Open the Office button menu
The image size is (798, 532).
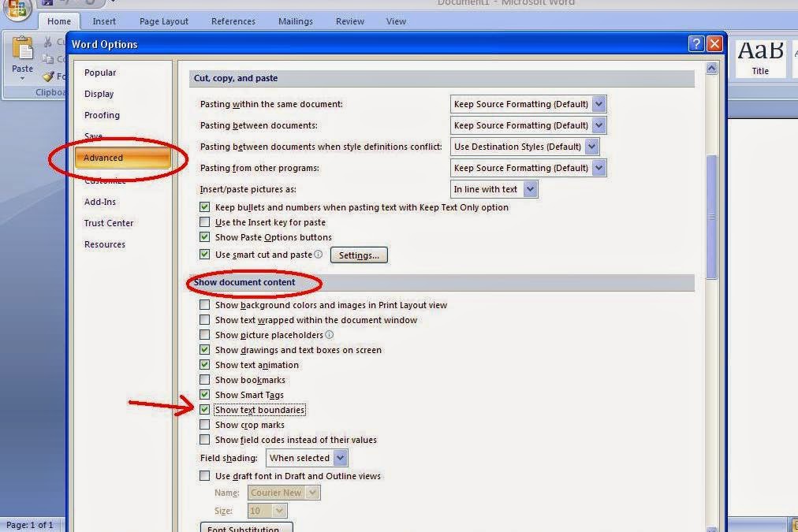coord(17,9)
